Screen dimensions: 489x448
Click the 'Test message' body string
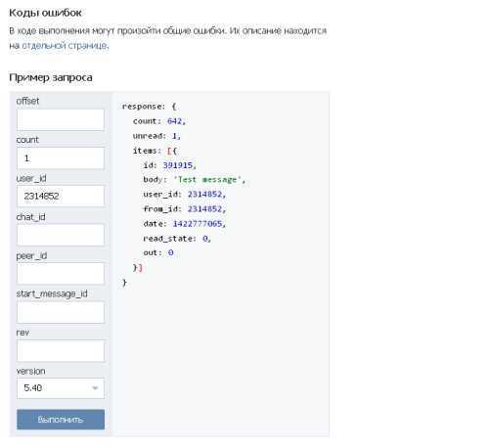point(207,180)
